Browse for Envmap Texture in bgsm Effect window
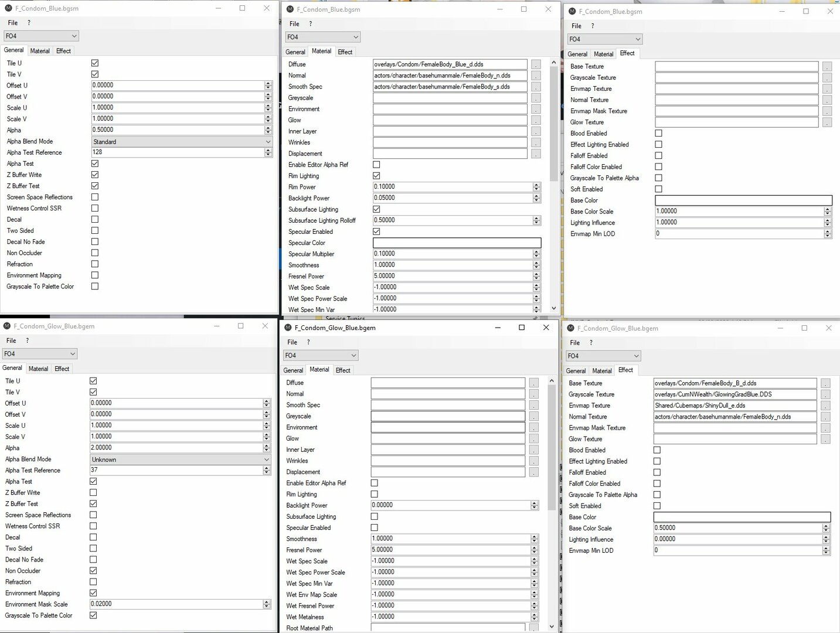 click(x=827, y=89)
